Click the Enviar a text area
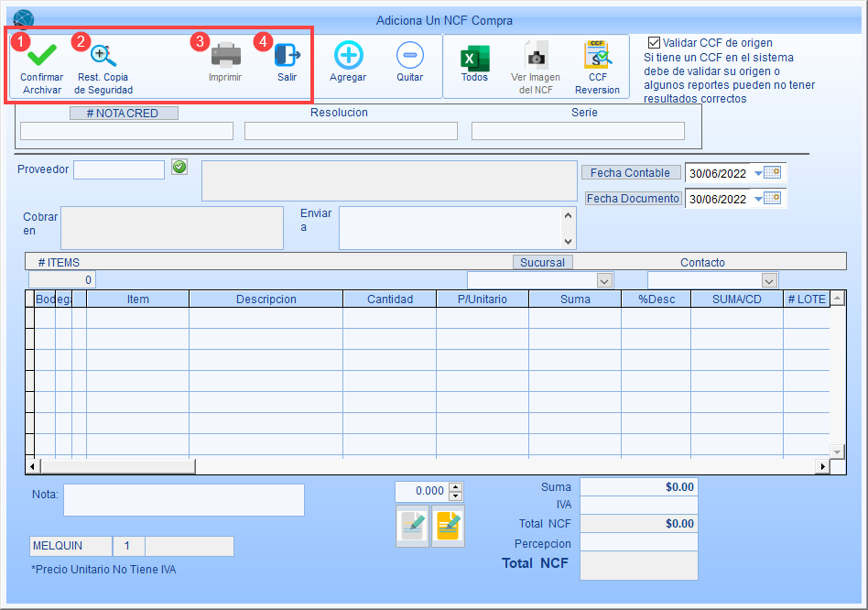Image resolution: width=868 pixels, height=610 pixels. 451,228
